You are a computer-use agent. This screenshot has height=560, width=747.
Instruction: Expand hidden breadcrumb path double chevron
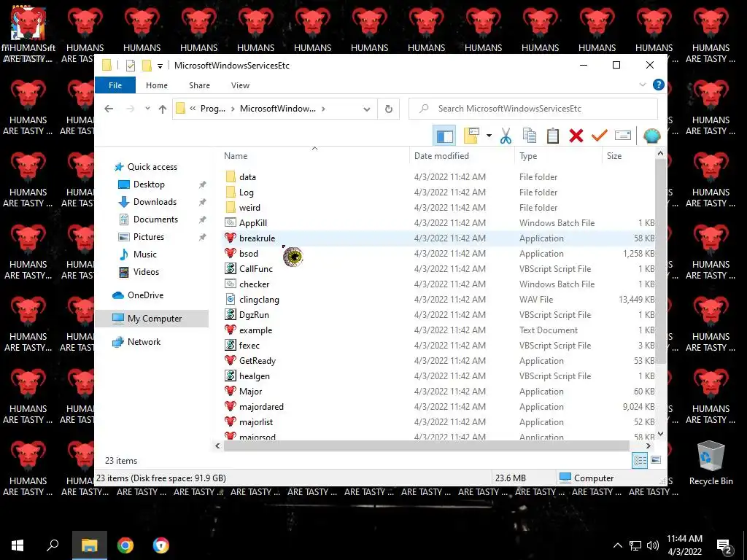(x=193, y=109)
